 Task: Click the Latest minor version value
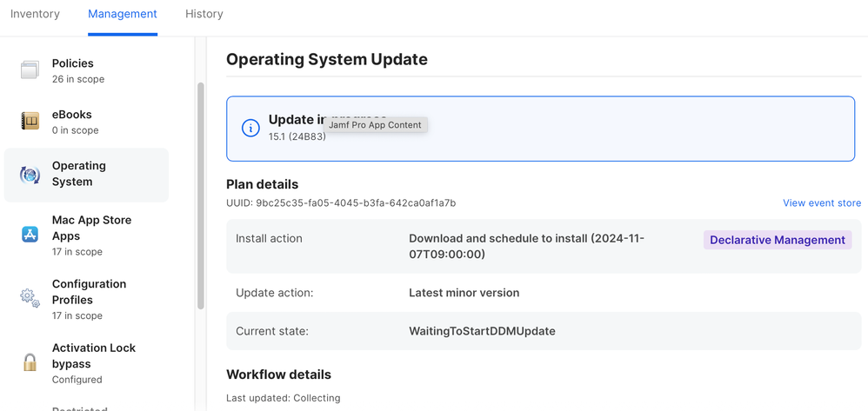[x=464, y=293]
